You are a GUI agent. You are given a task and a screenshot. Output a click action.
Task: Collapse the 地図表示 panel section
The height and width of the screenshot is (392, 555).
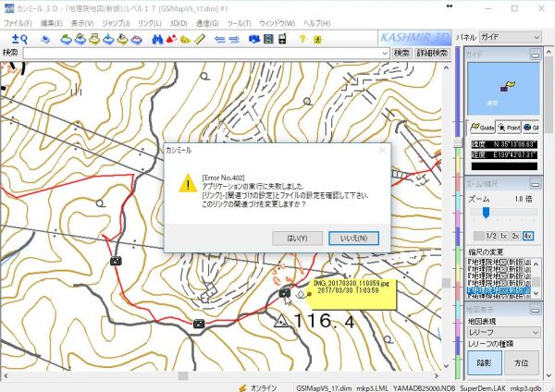[535, 310]
